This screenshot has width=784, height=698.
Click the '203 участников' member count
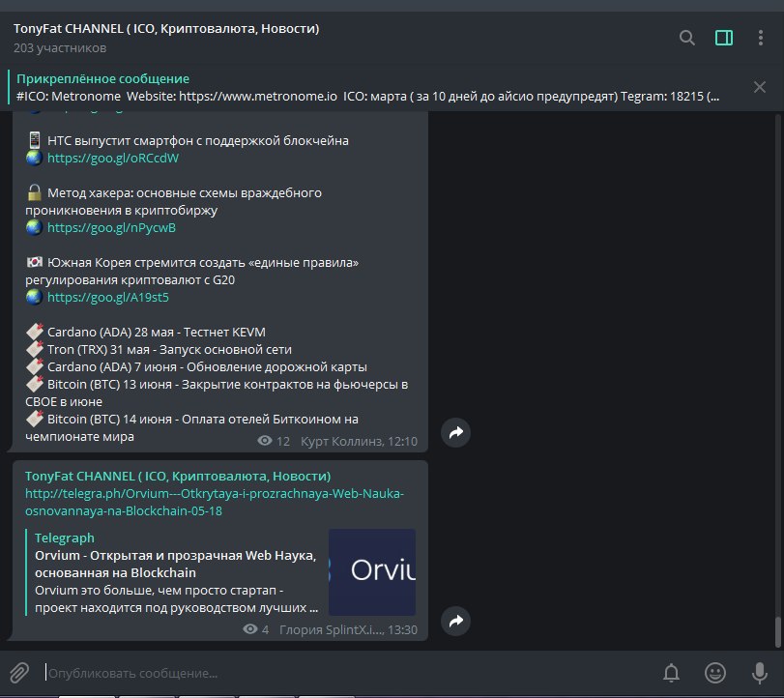(60, 48)
